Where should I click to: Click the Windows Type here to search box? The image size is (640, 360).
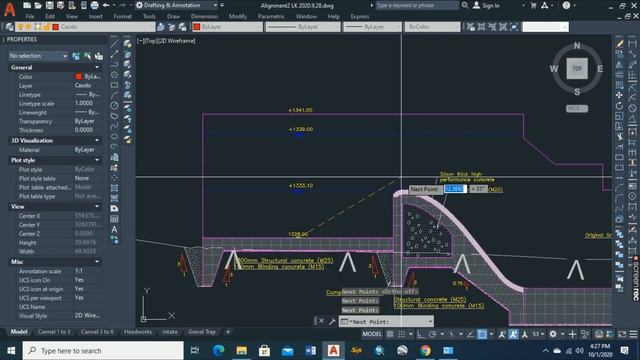click(103, 351)
